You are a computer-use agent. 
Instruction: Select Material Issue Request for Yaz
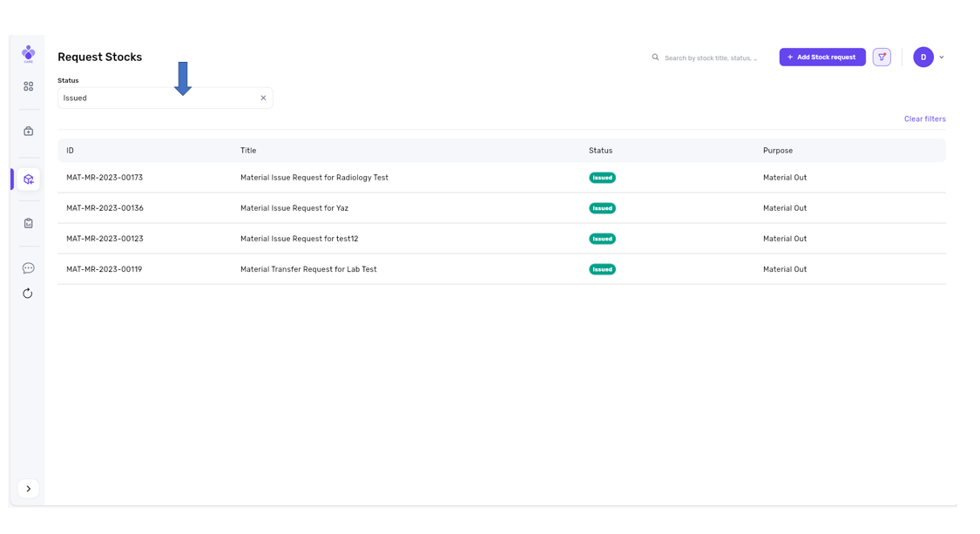(x=294, y=208)
